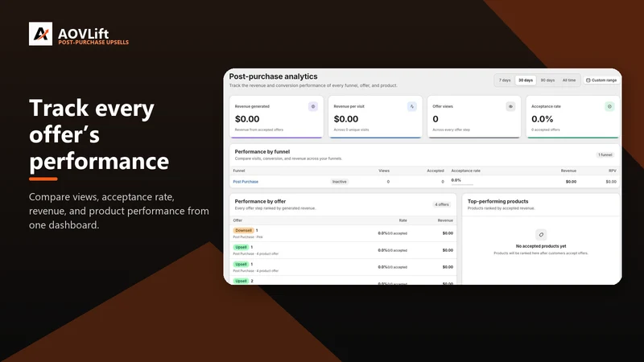Click the Performance by funnel heading

click(x=262, y=152)
